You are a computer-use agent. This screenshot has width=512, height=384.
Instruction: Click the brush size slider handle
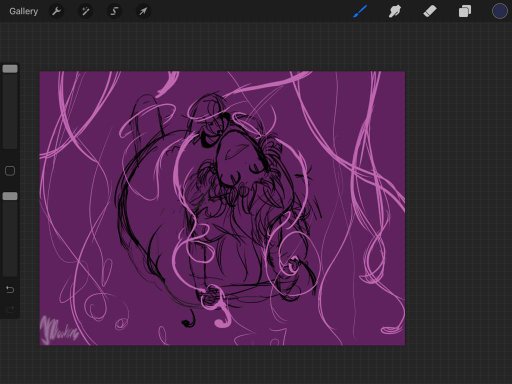10,69
